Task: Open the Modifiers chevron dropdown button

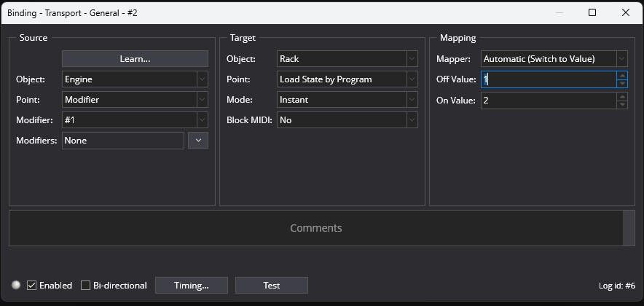Action: tap(198, 141)
